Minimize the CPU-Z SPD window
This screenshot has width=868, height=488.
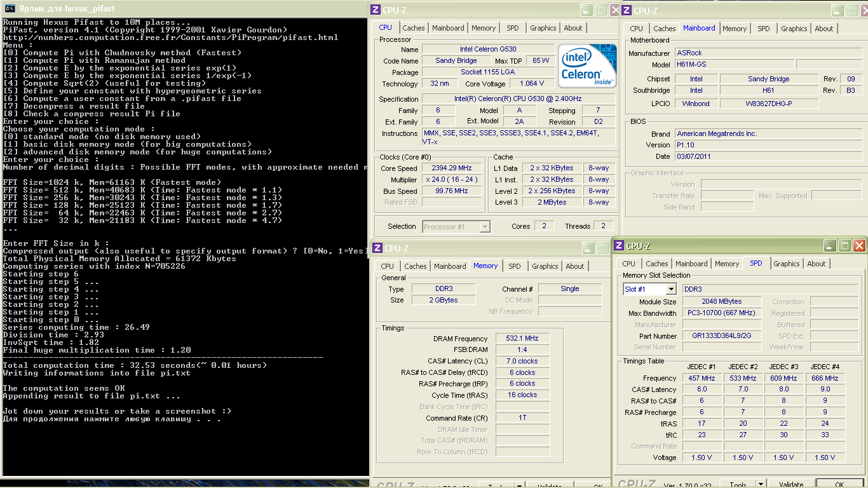[x=830, y=246]
